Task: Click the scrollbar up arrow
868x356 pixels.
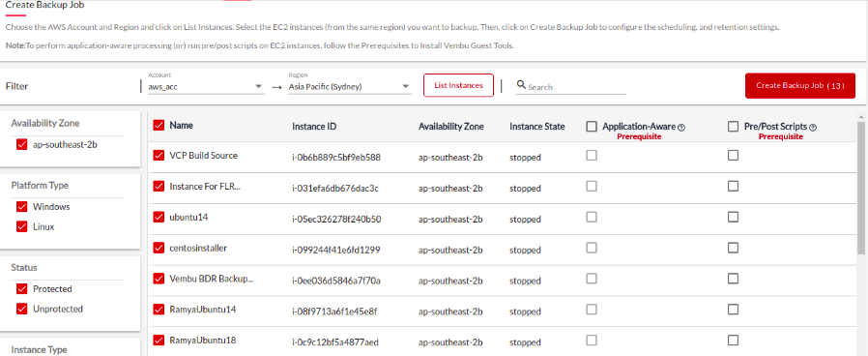Action: 861,117
